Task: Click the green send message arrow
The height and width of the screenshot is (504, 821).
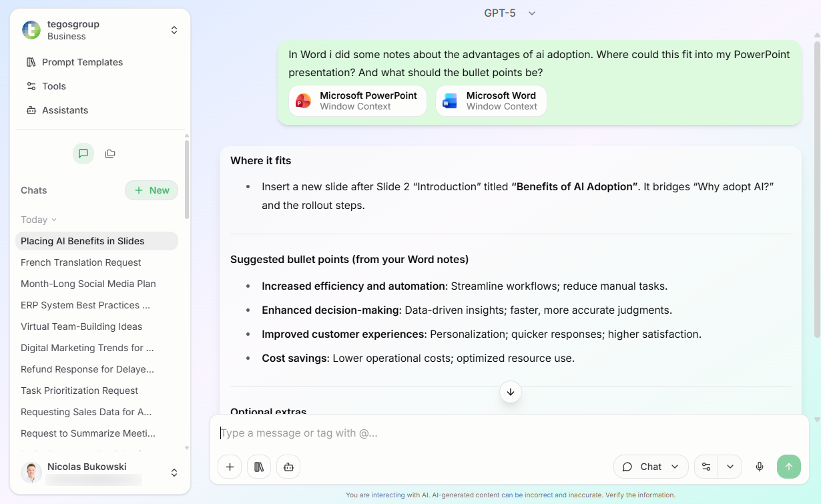Action: coord(789,467)
